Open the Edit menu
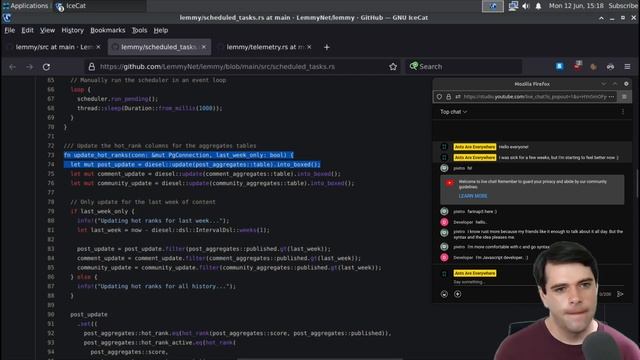640x360 pixels. click(27, 30)
